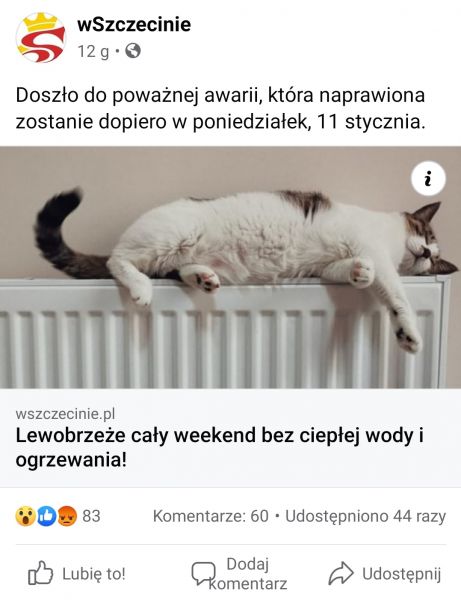461x600 pixels.
Task: Open Komentarze: 60 comments list
Action: tap(211, 516)
